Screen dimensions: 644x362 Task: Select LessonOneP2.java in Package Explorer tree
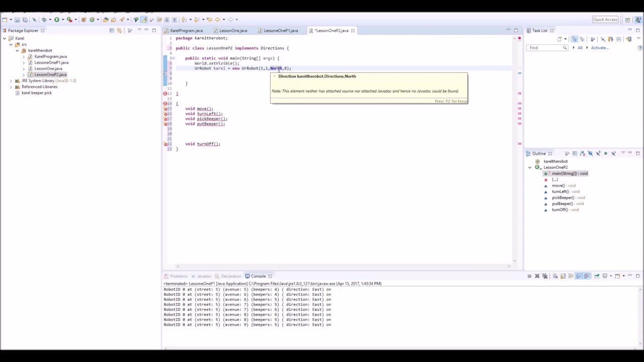point(50,74)
